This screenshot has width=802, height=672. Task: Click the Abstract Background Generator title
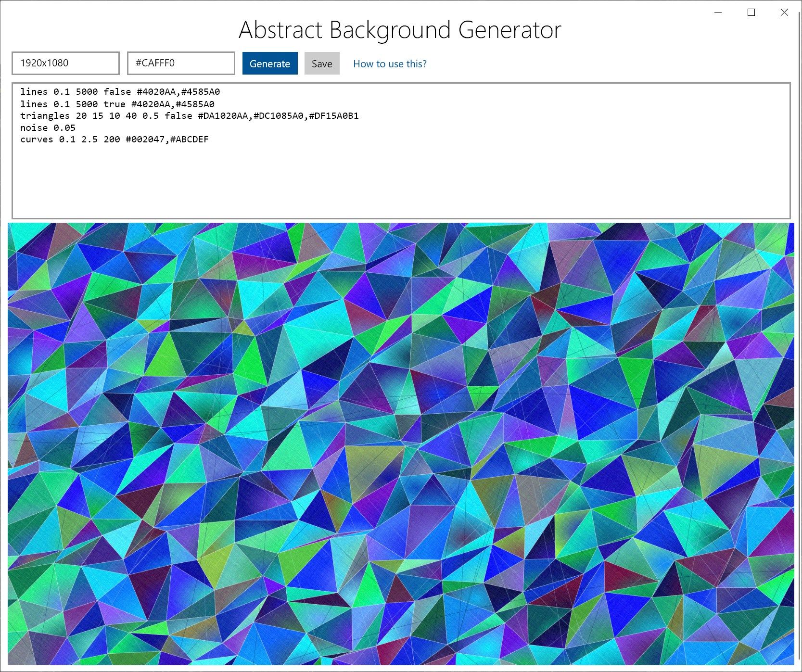click(400, 30)
